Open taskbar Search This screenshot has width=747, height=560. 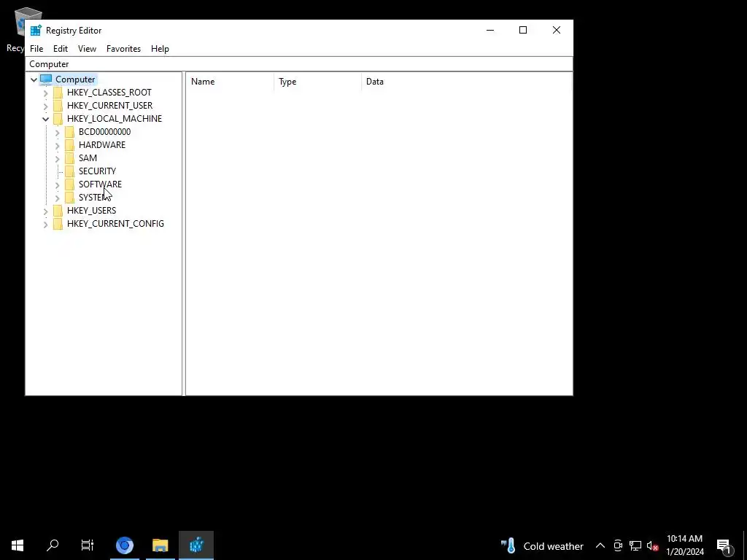pos(53,545)
